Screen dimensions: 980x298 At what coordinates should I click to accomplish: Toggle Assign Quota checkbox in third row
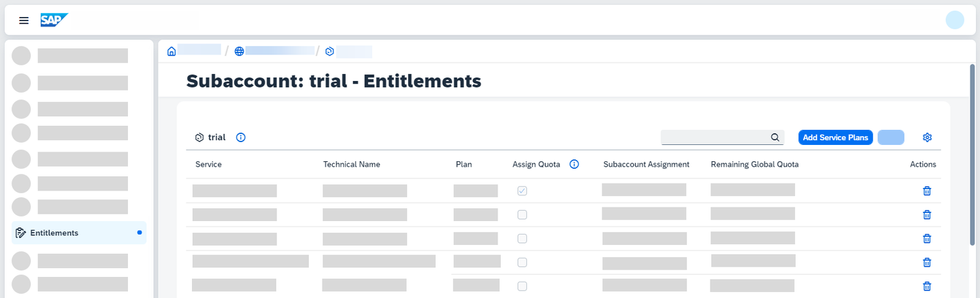[522, 239]
